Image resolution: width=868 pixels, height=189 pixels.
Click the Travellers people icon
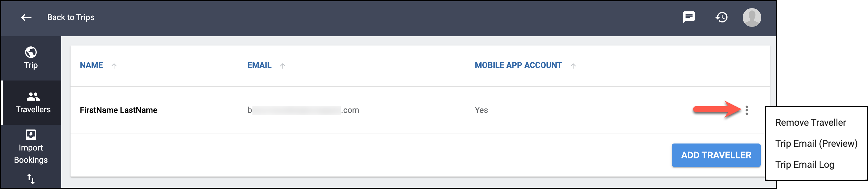click(33, 97)
